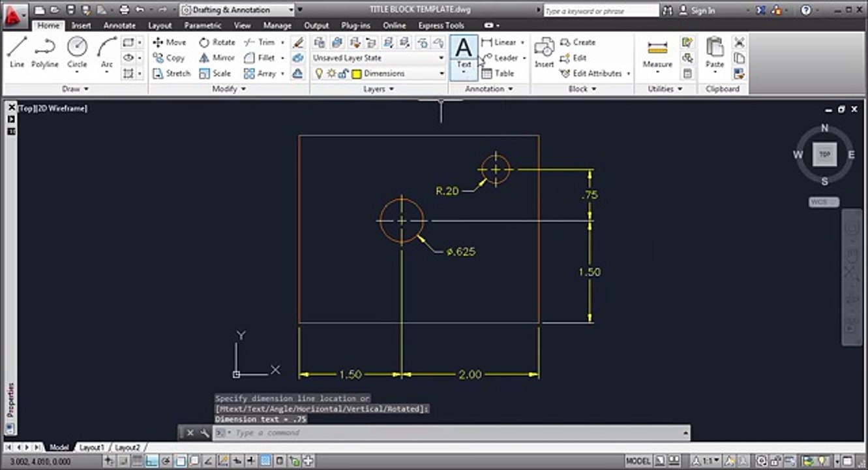Viewport: 868px width, 470px height.
Task: Pick the Scale tool
Action: click(215, 73)
